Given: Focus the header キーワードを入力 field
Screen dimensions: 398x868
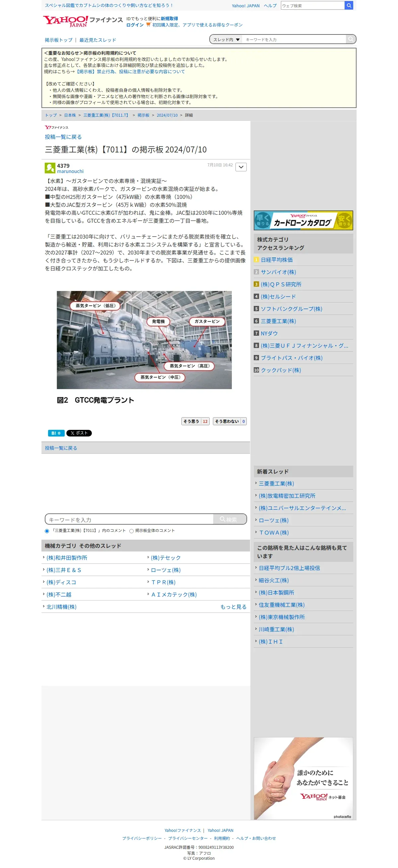Looking at the screenshot, I should point(294,39).
